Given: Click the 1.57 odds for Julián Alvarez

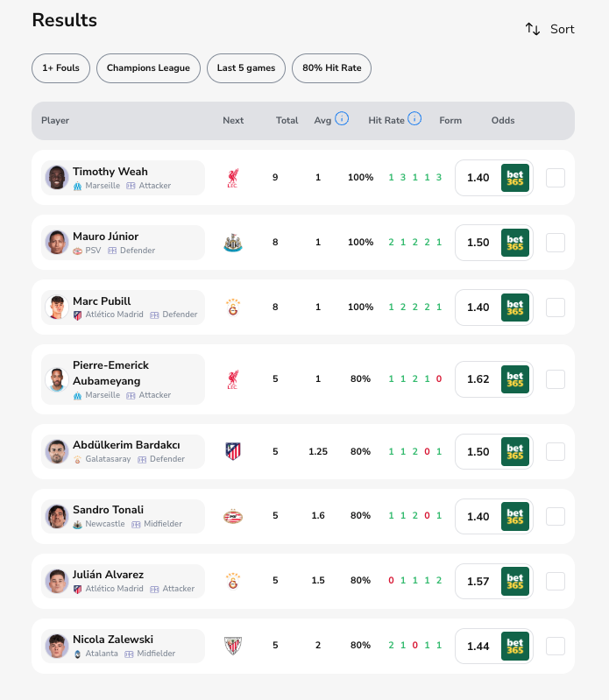Looking at the screenshot, I should 478,581.
